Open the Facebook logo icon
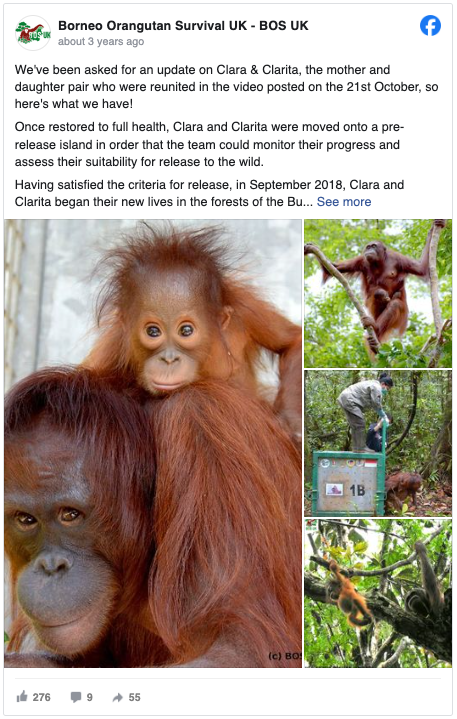The width and height of the screenshot is (457, 719). 430,26
